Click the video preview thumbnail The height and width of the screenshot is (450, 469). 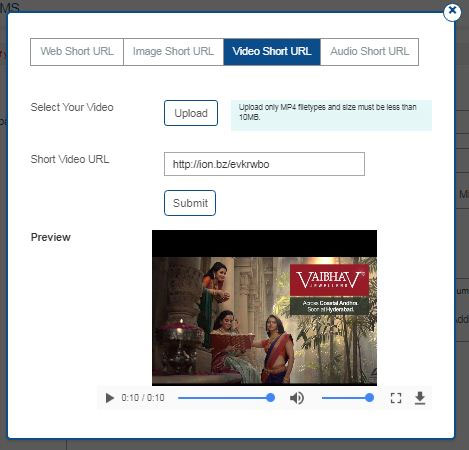[264, 308]
